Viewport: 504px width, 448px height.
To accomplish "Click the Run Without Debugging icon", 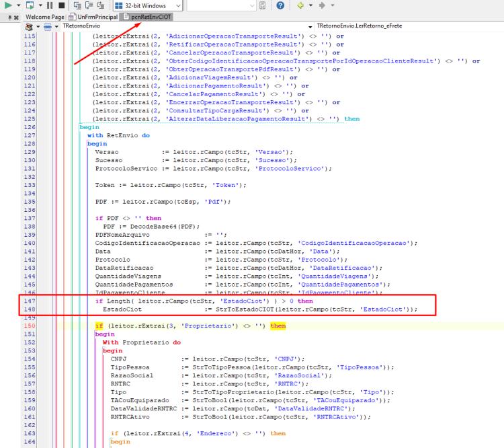I will click(x=30, y=5).
